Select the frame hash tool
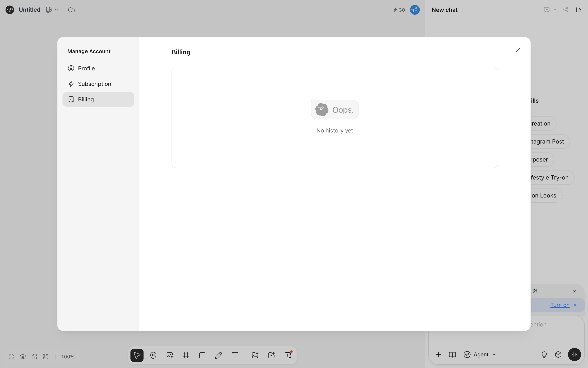Screen dimensions: 588x368 186,355
